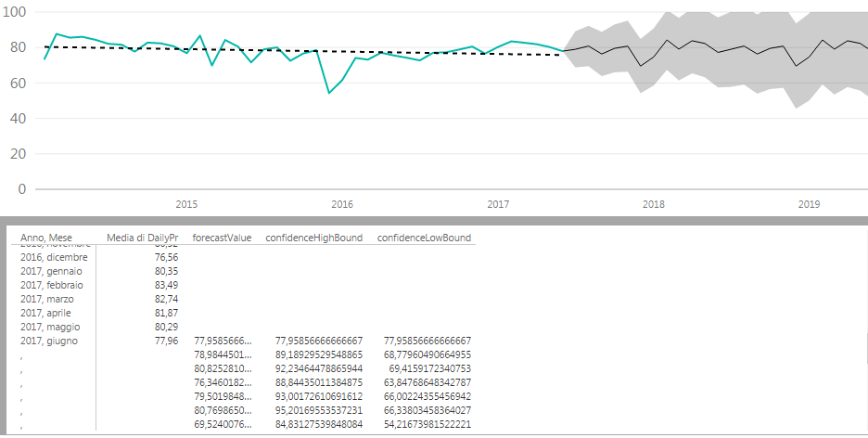Click the confidenceLowBound column header
The height and width of the screenshot is (438, 868).
tap(424, 238)
